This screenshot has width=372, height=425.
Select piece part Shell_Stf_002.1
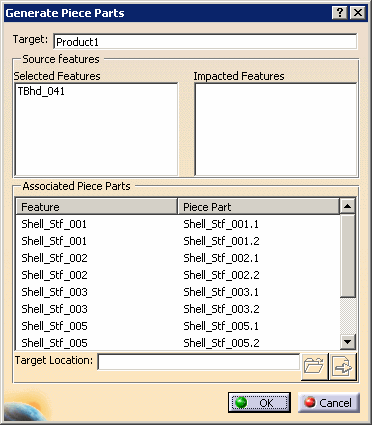click(x=221, y=258)
